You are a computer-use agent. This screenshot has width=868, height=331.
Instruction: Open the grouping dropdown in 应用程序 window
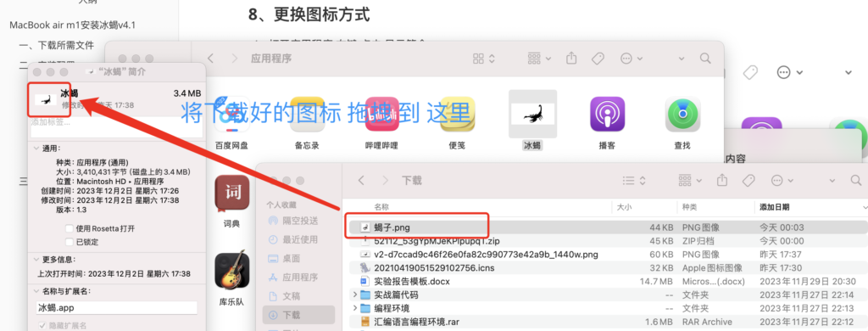click(x=539, y=59)
